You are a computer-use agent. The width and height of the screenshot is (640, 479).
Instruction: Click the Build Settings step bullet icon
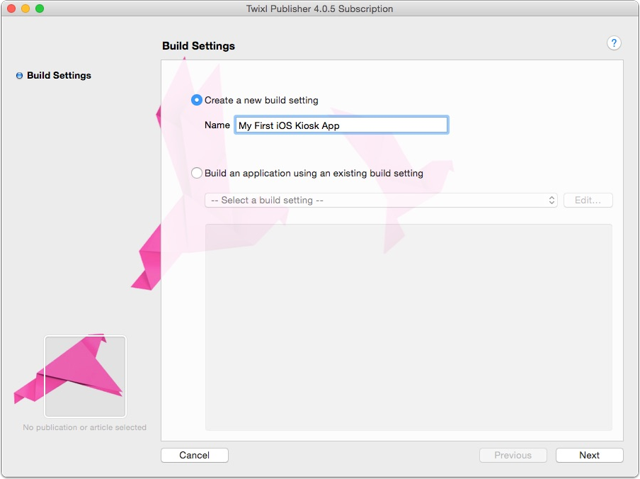point(19,75)
